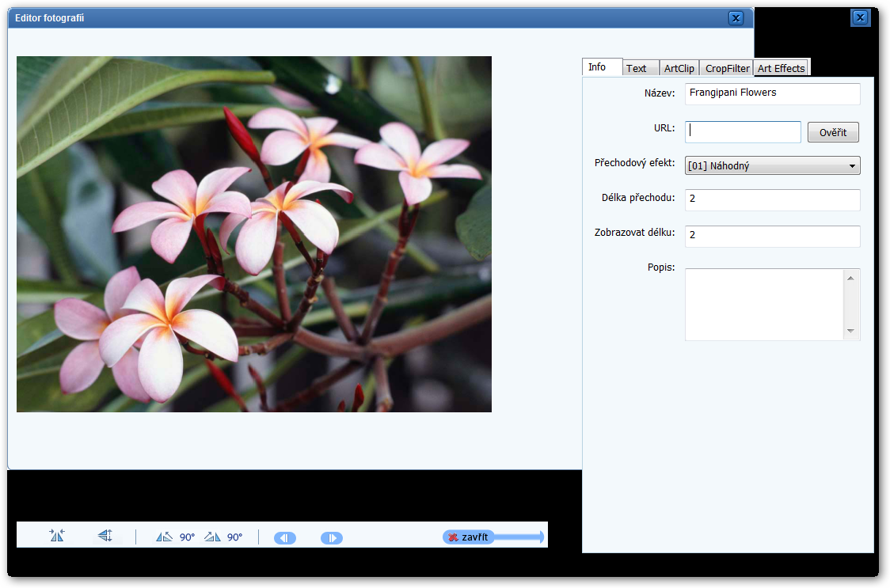Click the Popis scrollbar up arrow
890x588 pixels.
click(850, 278)
